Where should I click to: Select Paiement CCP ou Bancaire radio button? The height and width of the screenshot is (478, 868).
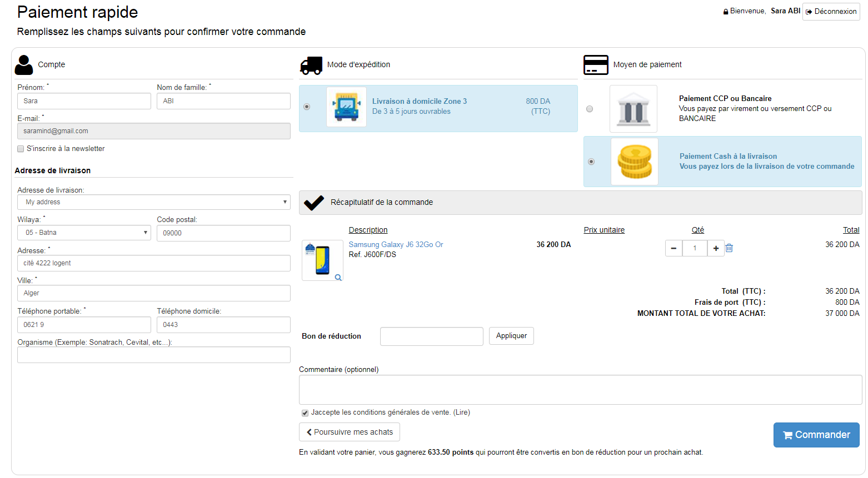pos(590,109)
